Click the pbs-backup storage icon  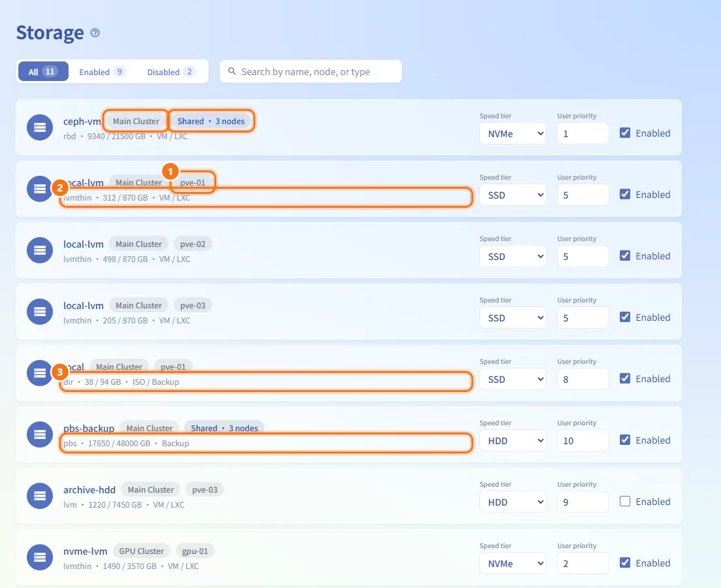(40, 434)
